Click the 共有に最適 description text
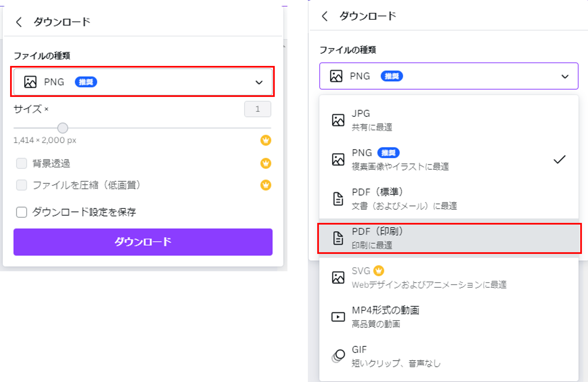 tap(372, 127)
